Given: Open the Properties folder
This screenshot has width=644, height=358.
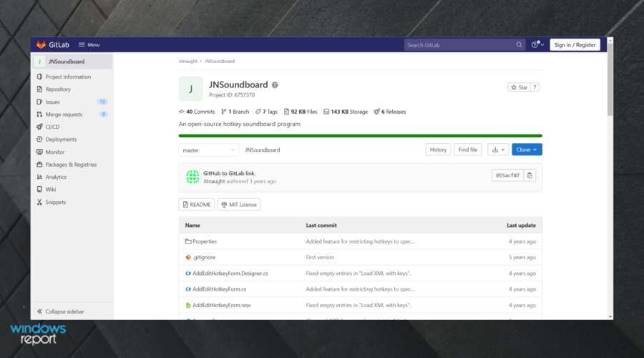Looking at the screenshot, I should 205,242.
